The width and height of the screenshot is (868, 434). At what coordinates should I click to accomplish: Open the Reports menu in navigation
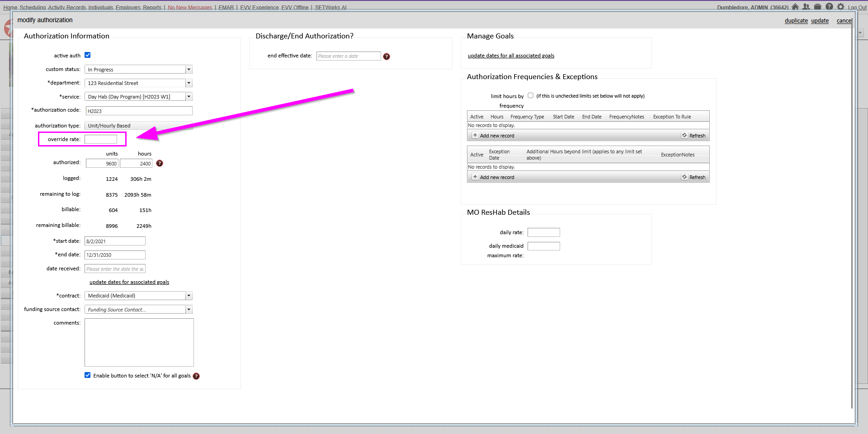tap(152, 8)
